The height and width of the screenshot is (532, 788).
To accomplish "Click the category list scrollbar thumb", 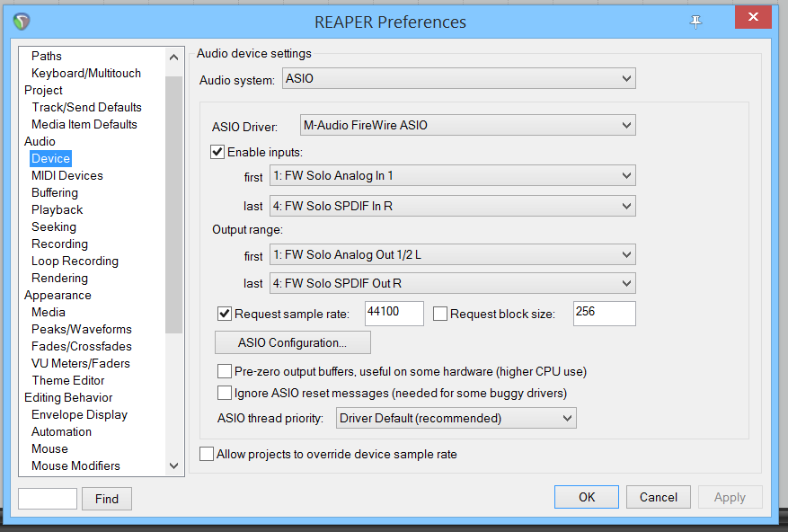I will 174,205.
